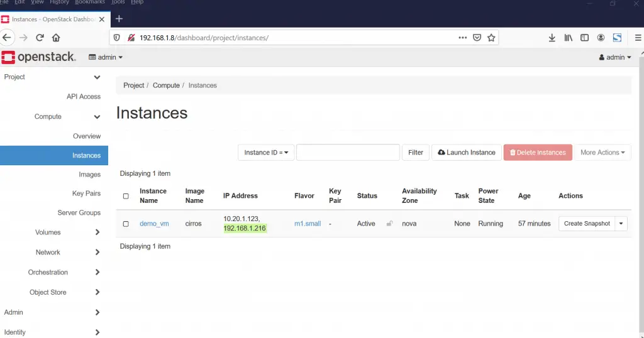Viewport: 644px width, 338px height.
Task: Open the downloads arrow icon
Action: click(552, 38)
